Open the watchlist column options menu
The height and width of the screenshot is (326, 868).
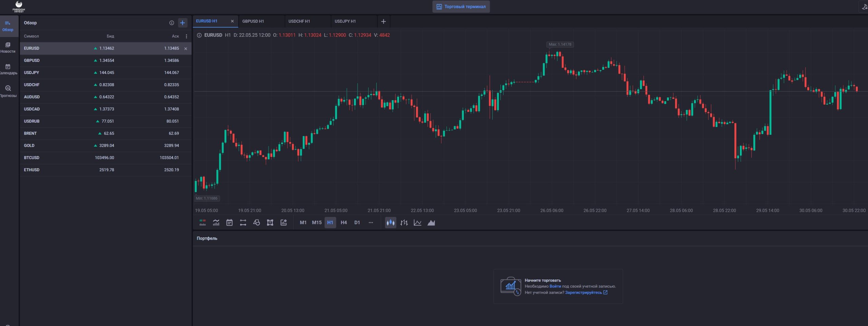(186, 36)
